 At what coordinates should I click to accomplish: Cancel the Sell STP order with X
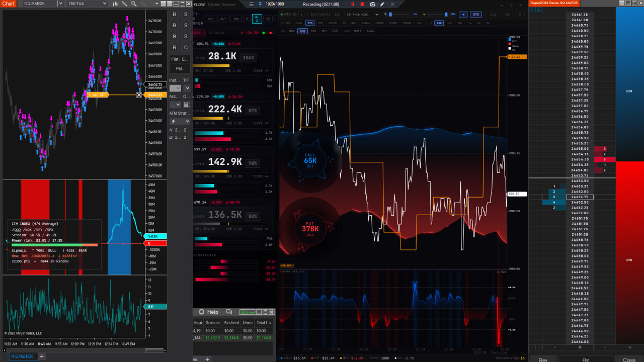click(x=139, y=95)
